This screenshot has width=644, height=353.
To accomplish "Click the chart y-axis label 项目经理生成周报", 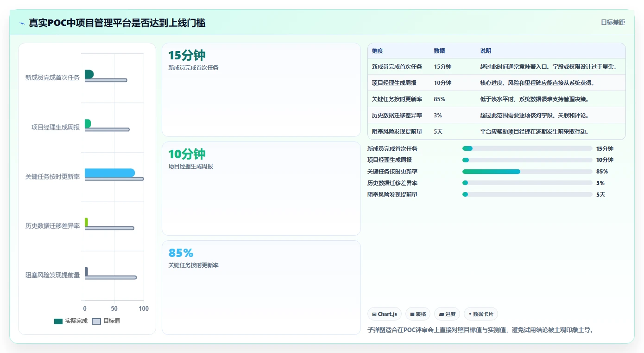I will [56, 127].
